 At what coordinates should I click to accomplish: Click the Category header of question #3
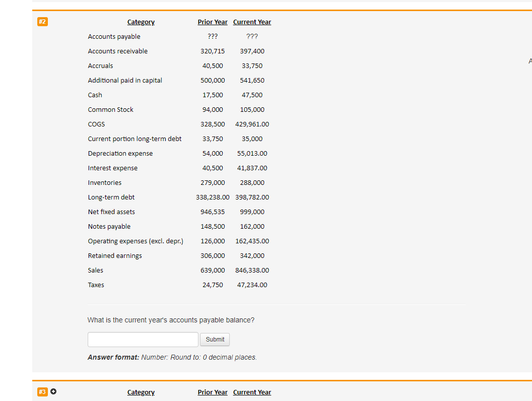tap(141, 392)
